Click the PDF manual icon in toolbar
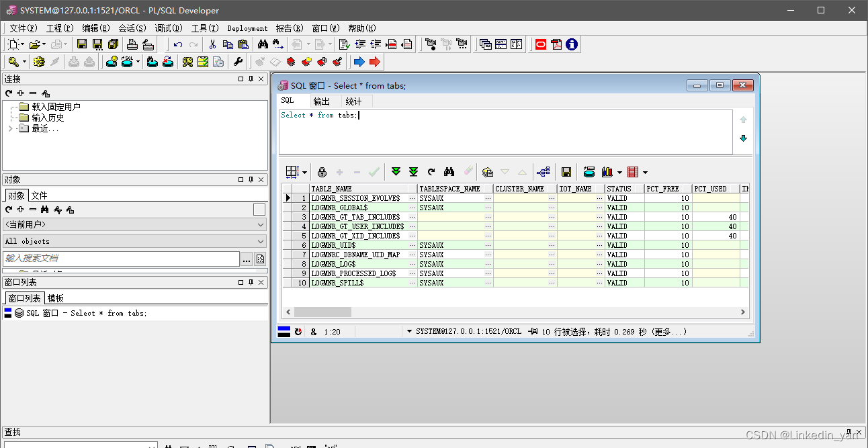The image size is (868, 448). 556,44
